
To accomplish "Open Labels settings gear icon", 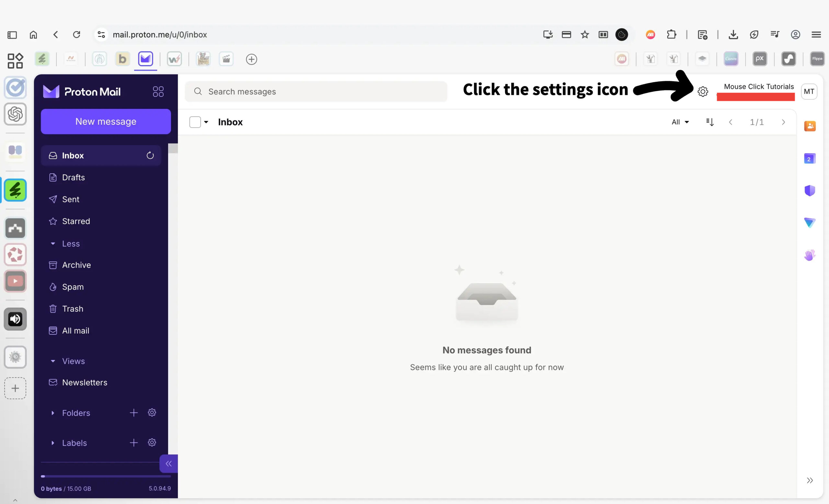I will point(152,442).
